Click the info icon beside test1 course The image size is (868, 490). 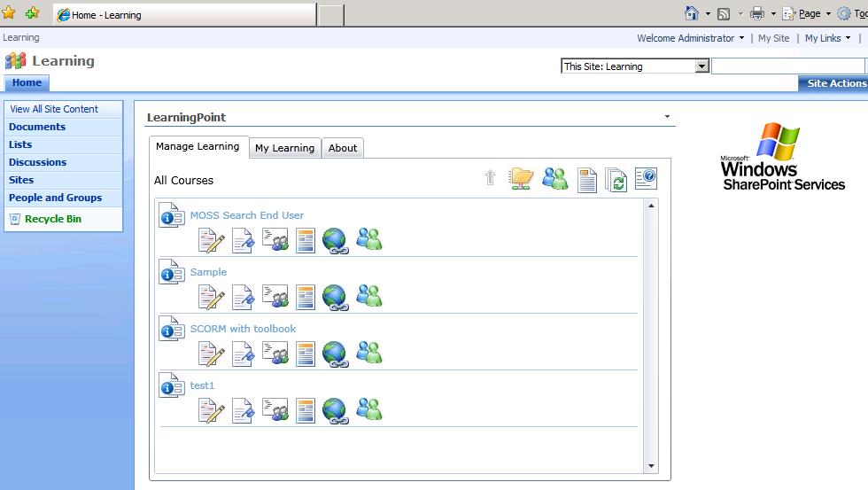click(171, 386)
